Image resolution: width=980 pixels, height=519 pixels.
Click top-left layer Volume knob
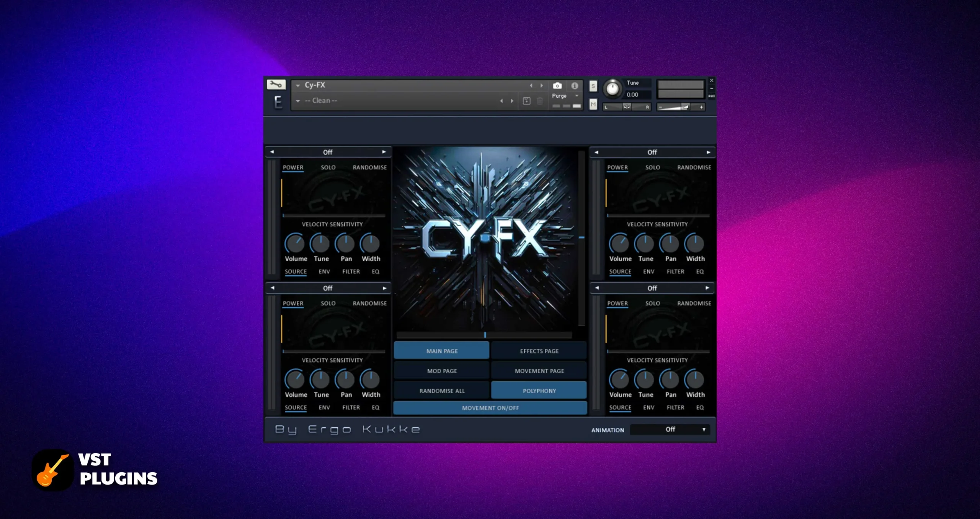click(x=295, y=243)
